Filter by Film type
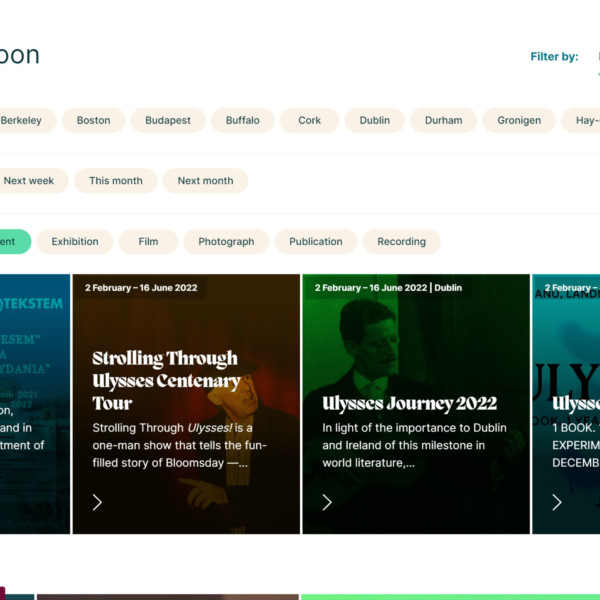The height and width of the screenshot is (600, 600). (x=148, y=241)
